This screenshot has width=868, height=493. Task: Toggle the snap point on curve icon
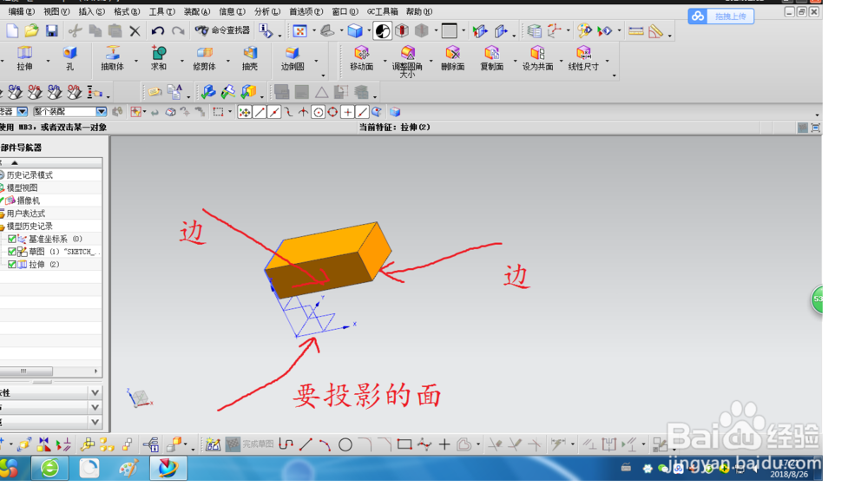(x=362, y=112)
